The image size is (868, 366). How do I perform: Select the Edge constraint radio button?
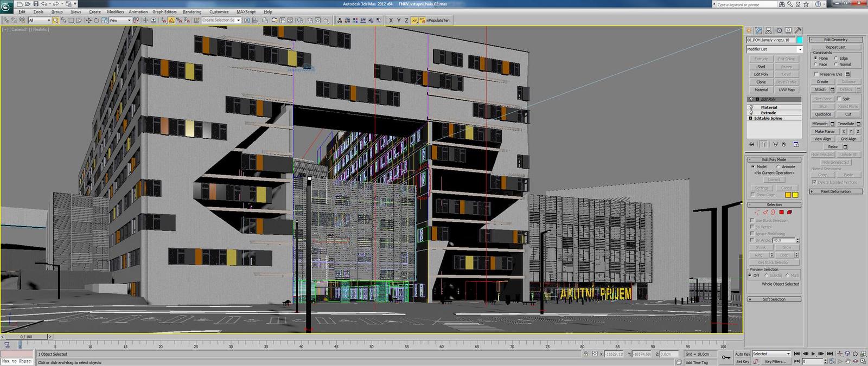(836, 58)
